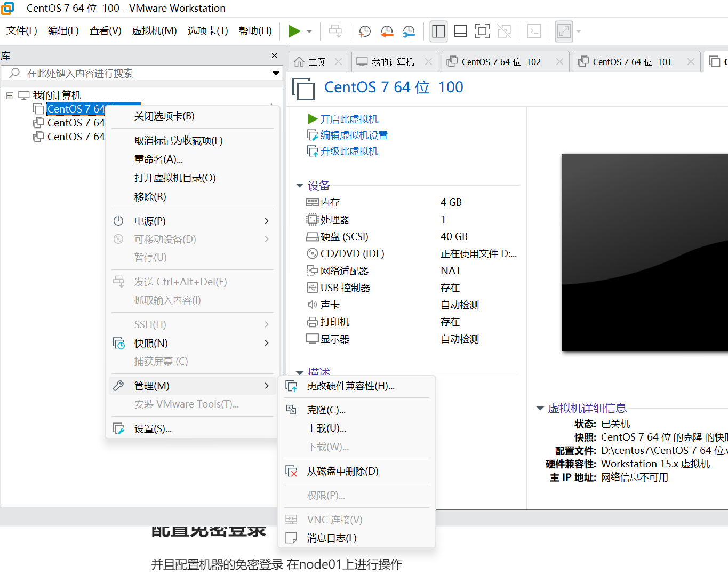Select the highlighted CentOS 7 64 library item

pyautogui.click(x=76, y=109)
